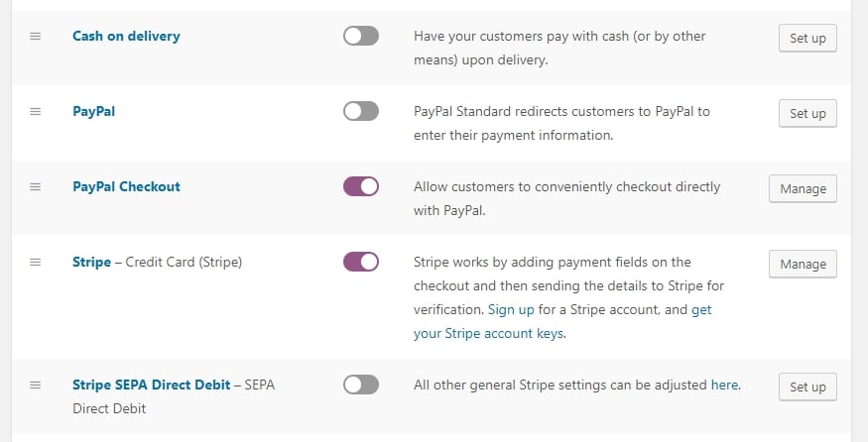Image resolution: width=868 pixels, height=442 pixels.
Task: Enable the Stripe SEPA Direct Debit toggle
Action: click(361, 385)
